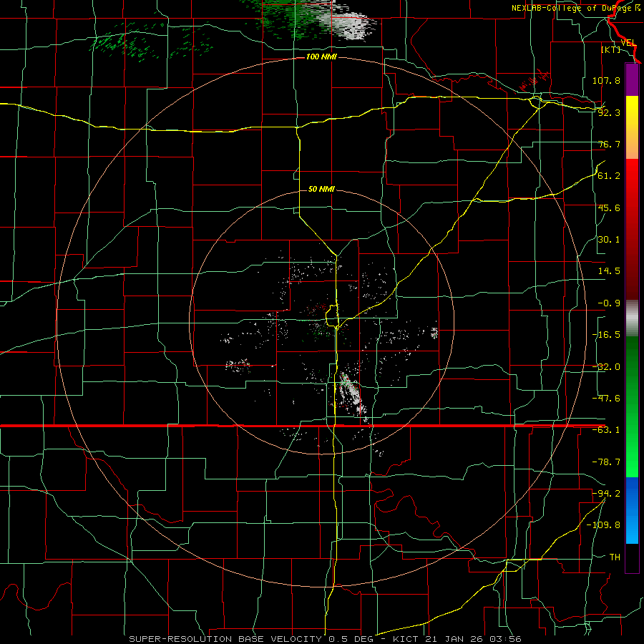
Task: Select the -16.5 velocity scale value
Action: (606, 335)
